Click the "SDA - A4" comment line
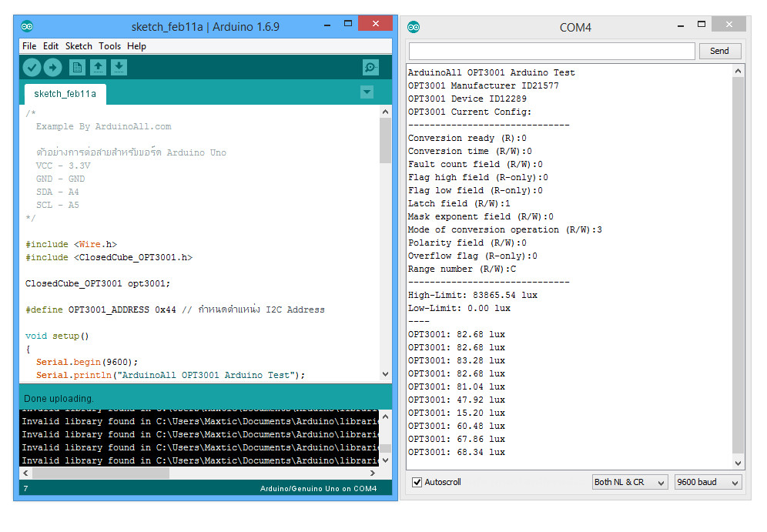 point(57,192)
